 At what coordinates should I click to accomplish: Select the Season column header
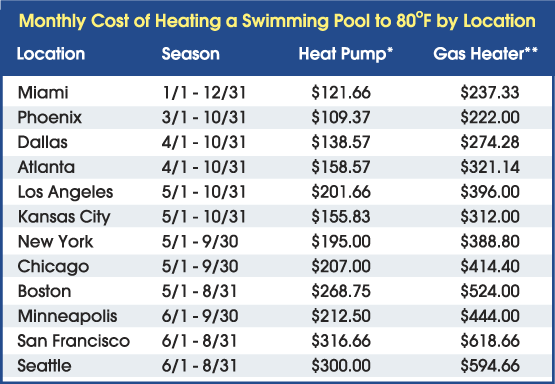point(190,54)
